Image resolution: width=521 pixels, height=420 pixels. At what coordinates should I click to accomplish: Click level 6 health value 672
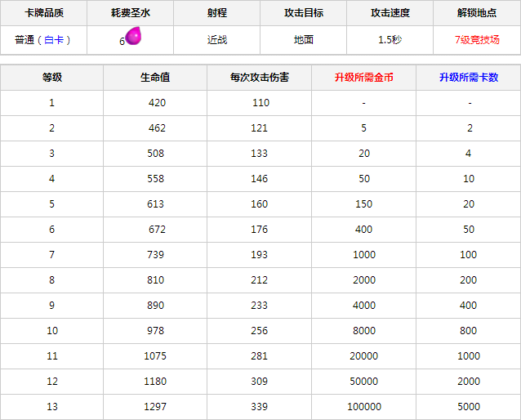coord(157,230)
